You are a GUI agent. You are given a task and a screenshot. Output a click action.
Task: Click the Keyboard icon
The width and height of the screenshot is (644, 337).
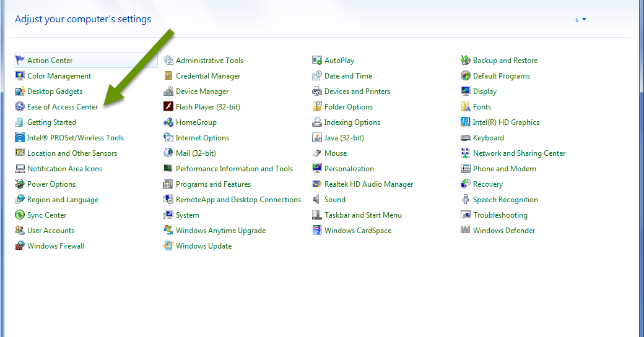[x=465, y=138]
